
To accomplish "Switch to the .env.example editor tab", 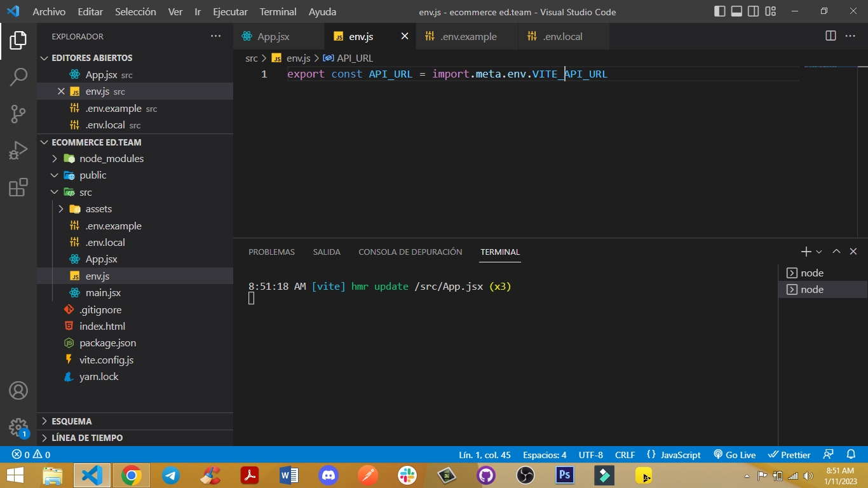I will [468, 36].
